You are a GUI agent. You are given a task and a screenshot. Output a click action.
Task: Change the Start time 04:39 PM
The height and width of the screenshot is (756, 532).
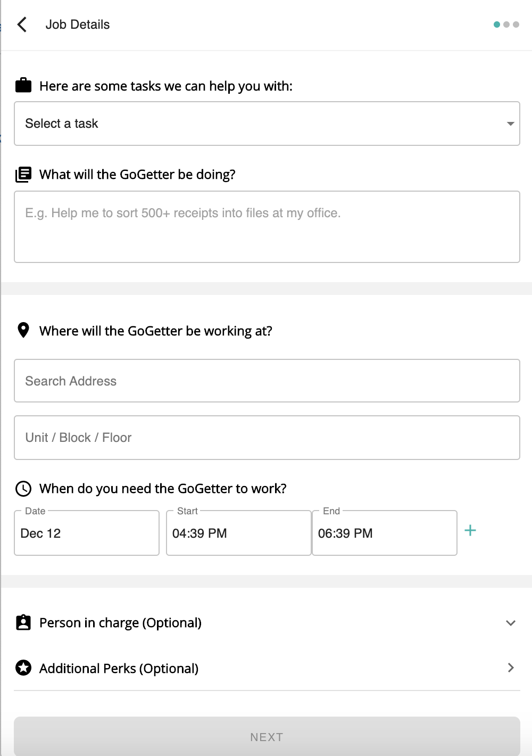click(x=238, y=533)
